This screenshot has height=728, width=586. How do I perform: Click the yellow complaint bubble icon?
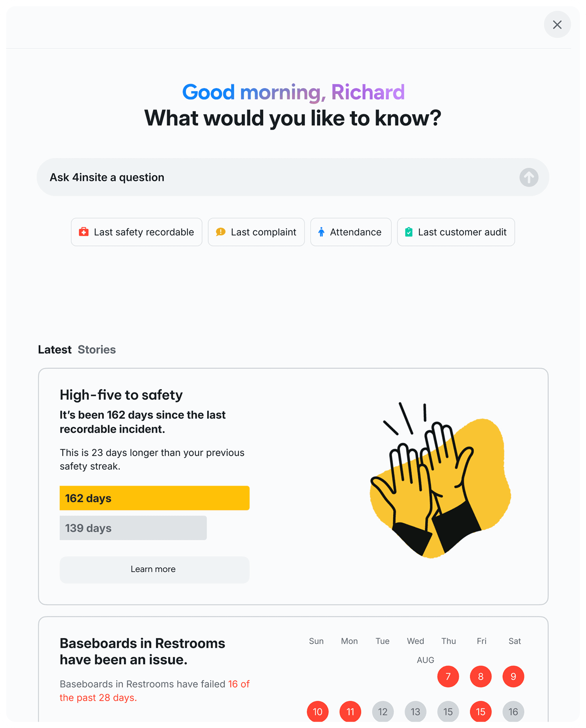click(x=220, y=232)
